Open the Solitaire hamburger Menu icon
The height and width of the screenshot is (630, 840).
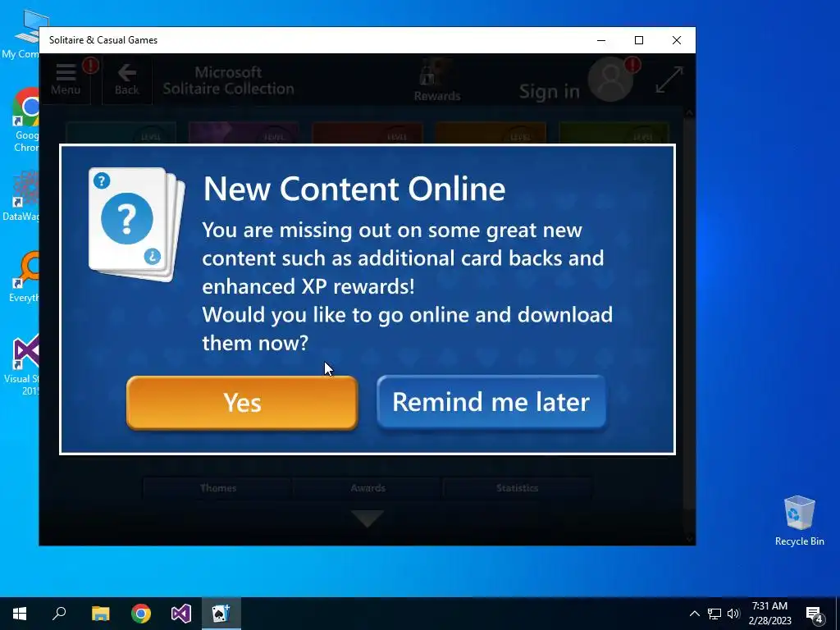coord(66,80)
